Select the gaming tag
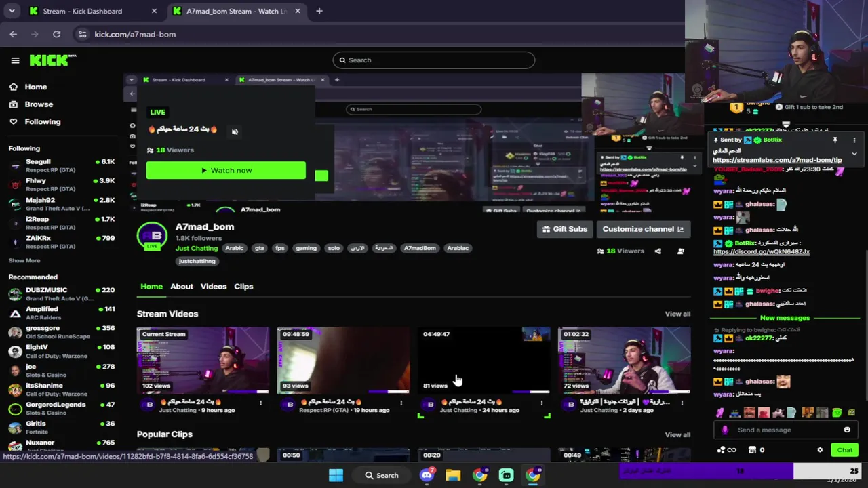The image size is (868, 488). (306, 248)
